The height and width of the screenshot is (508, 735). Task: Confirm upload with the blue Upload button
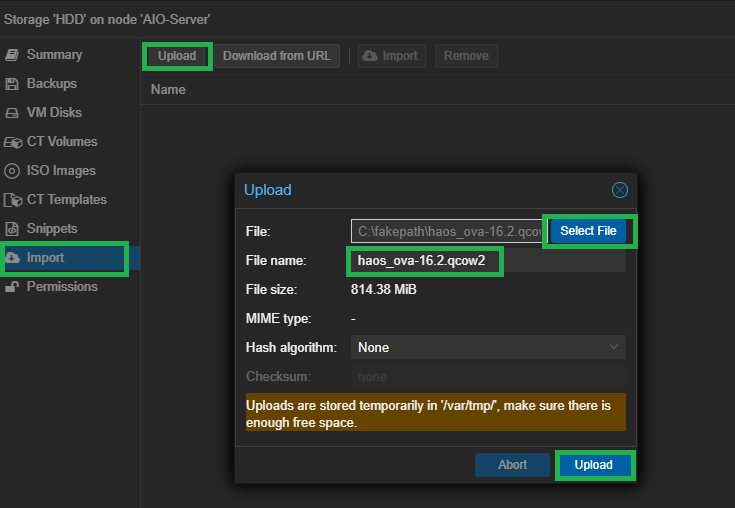click(593, 465)
